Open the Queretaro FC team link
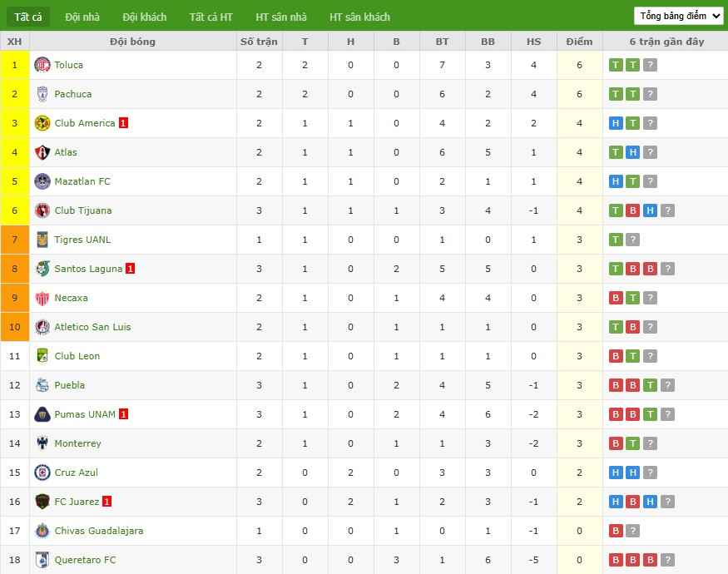Viewport: 728px width, 574px height. tap(85, 560)
